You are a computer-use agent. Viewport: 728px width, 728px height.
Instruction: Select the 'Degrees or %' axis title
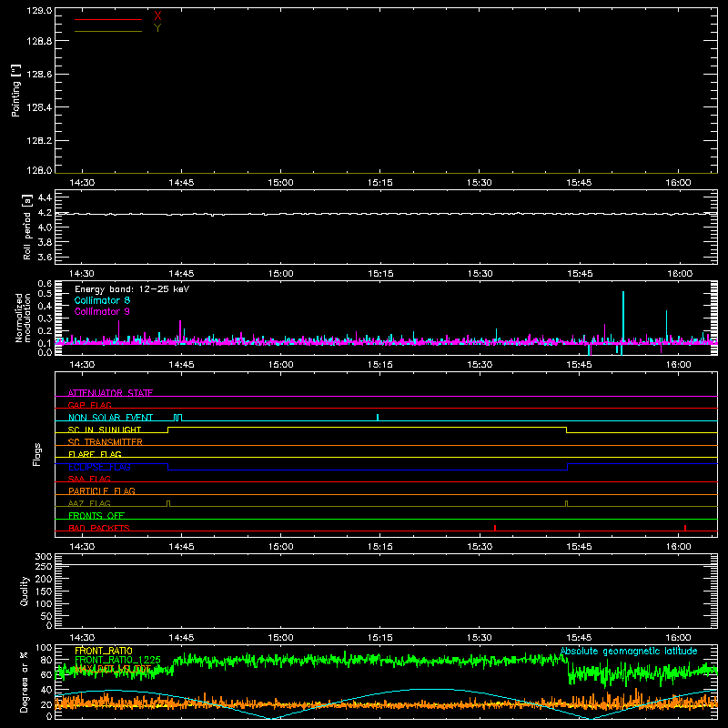coord(25,682)
